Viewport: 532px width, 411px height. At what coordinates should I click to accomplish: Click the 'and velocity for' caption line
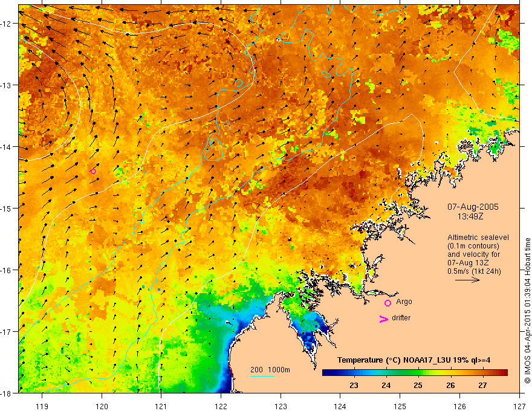tap(473, 254)
